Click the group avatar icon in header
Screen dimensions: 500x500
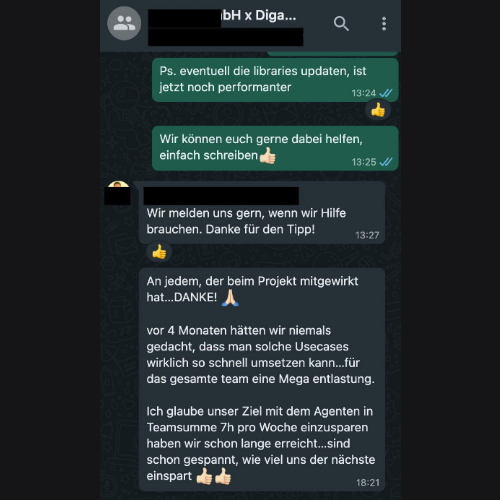click(124, 23)
